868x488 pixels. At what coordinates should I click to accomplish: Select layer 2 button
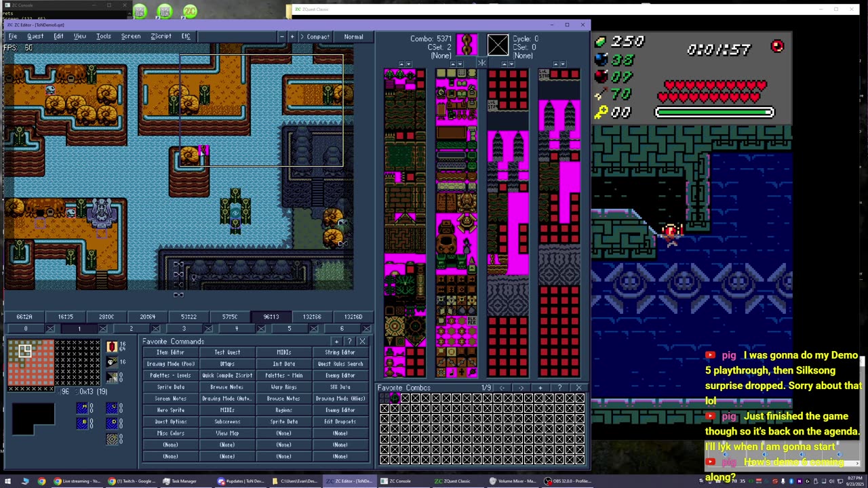point(131,329)
